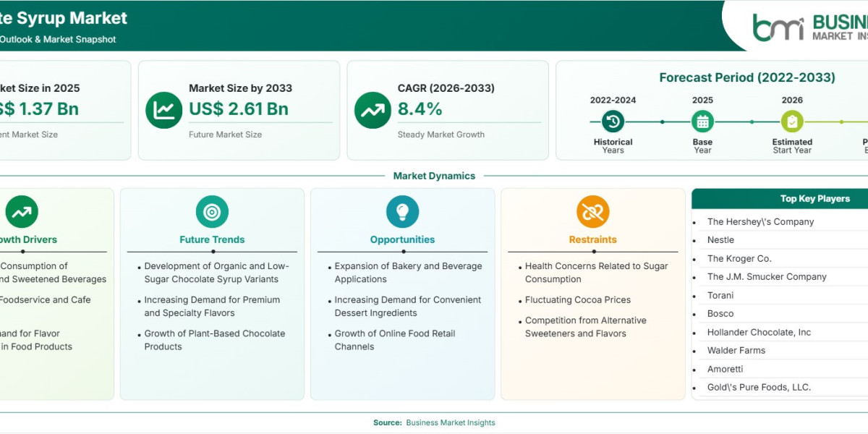Click the Restraints heading

click(x=593, y=239)
